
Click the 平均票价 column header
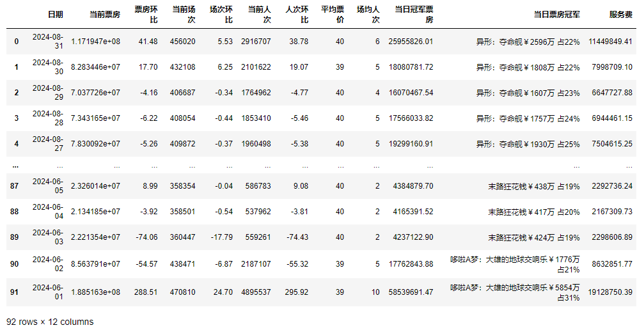coord(333,14)
